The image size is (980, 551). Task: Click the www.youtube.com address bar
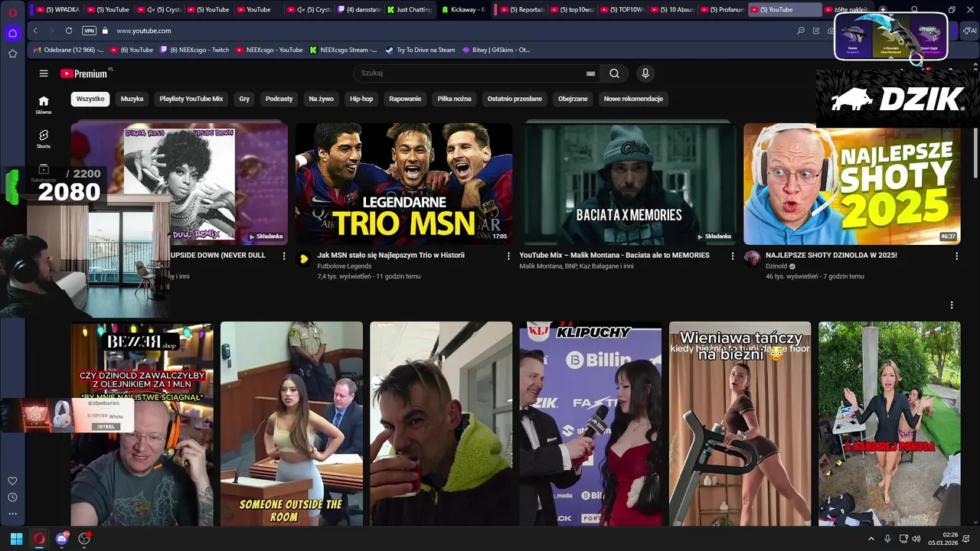click(x=144, y=31)
